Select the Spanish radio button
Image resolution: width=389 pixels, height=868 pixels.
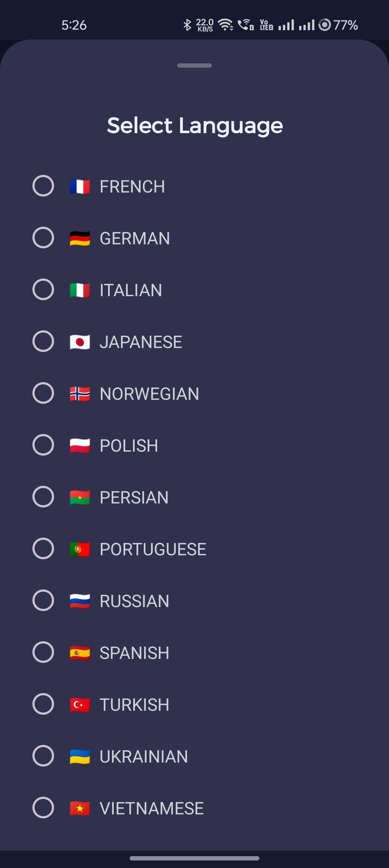(x=43, y=652)
